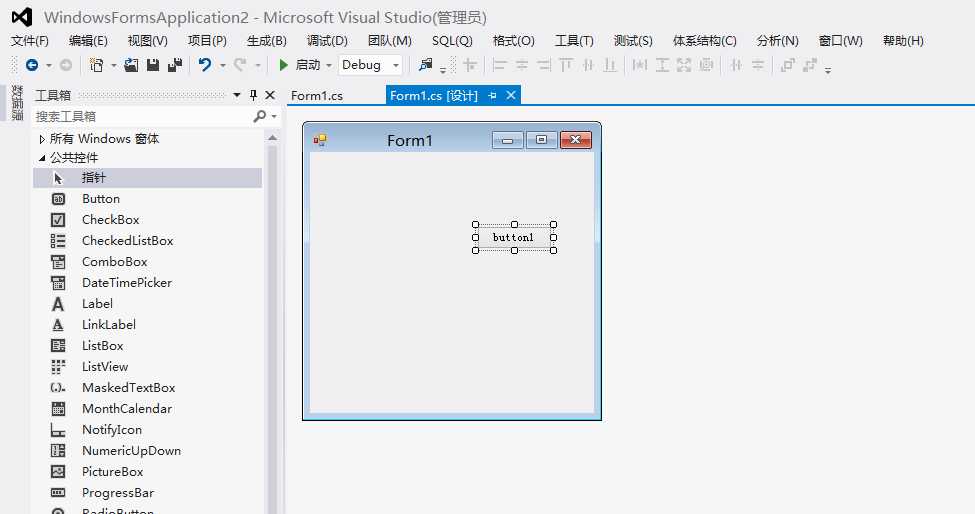
Task: Click the Size to Grid icon
Action: (706, 65)
